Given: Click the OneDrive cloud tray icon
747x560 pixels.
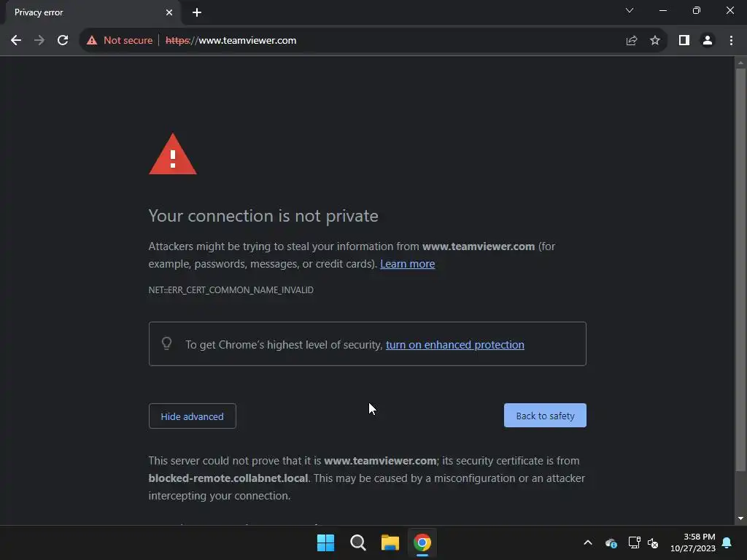Looking at the screenshot, I should tap(611, 542).
